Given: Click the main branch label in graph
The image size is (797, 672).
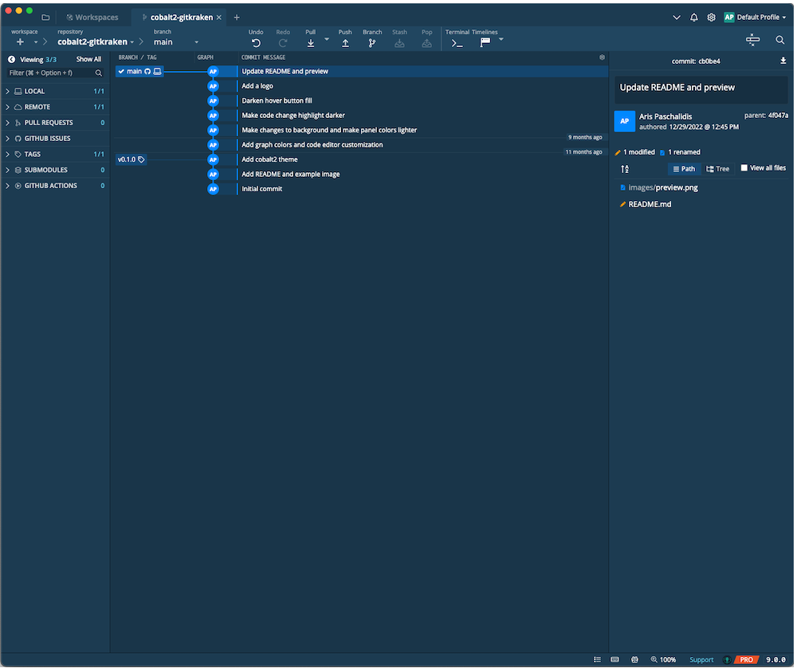Looking at the screenshot, I should click(x=139, y=72).
